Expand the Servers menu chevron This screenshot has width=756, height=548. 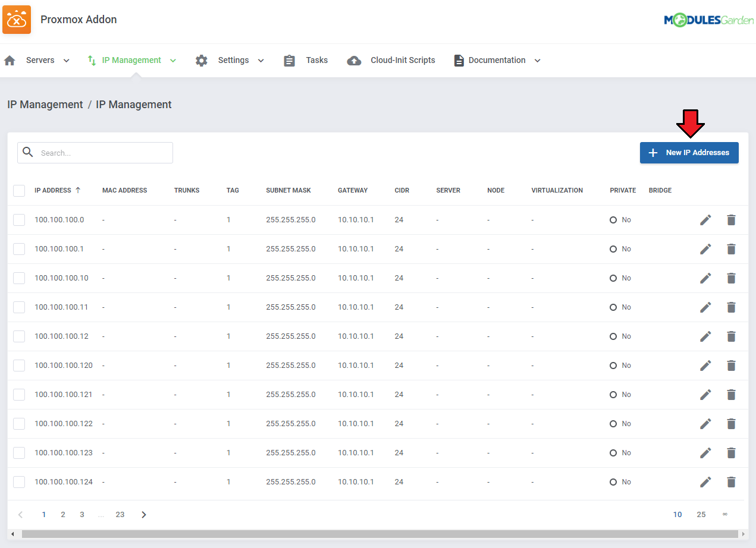click(66, 61)
